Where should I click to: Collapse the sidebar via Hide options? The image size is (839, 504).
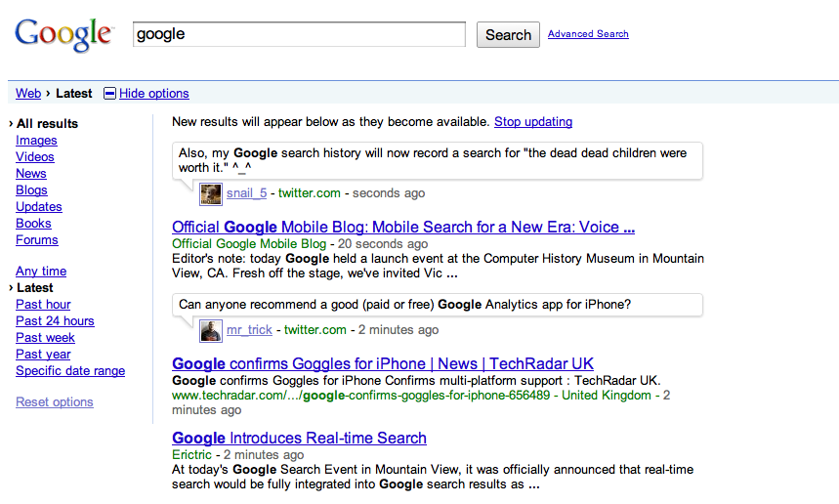[x=154, y=94]
